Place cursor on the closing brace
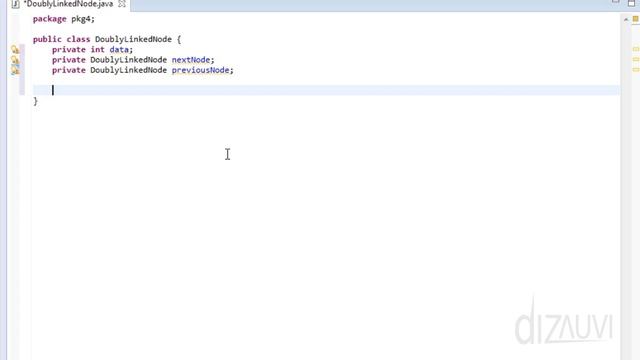 pos(36,101)
